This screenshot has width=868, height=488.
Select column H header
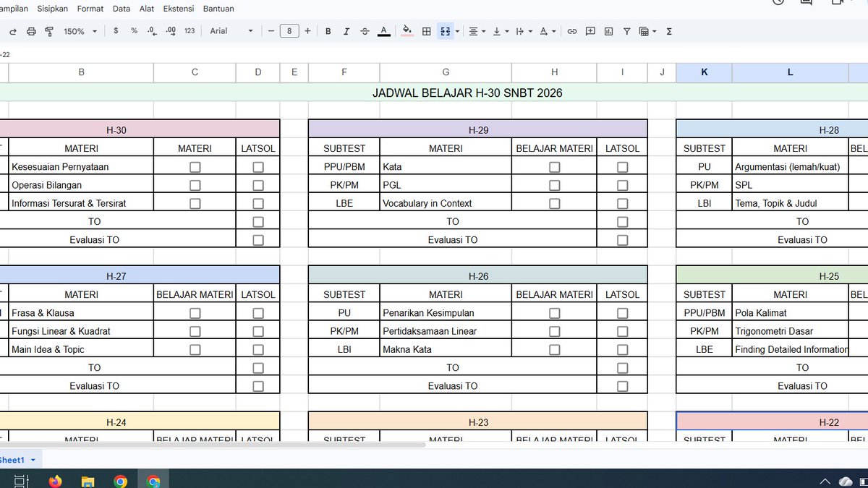[554, 72]
